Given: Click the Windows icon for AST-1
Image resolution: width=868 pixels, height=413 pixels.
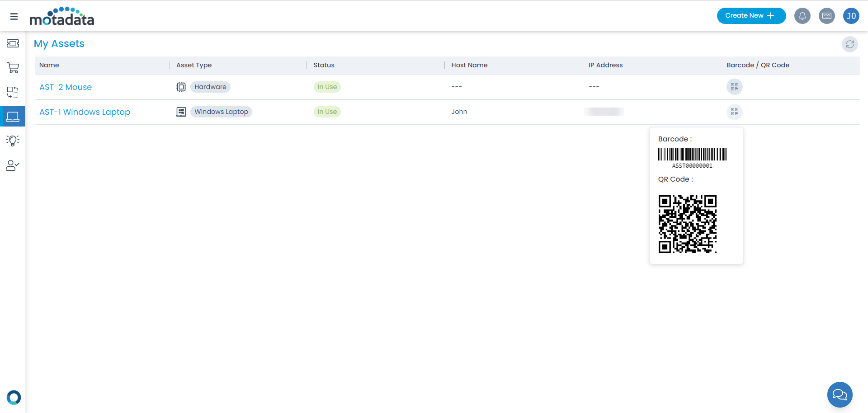Looking at the screenshot, I should [181, 112].
